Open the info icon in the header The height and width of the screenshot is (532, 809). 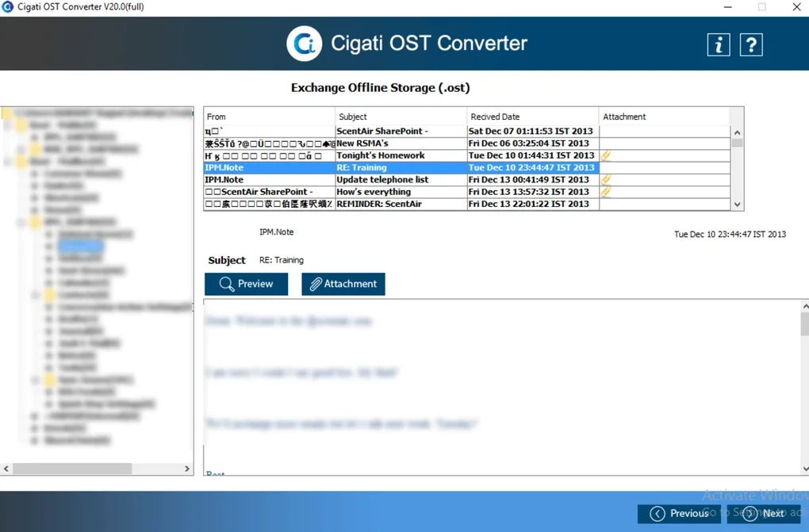tap(719, 45)
